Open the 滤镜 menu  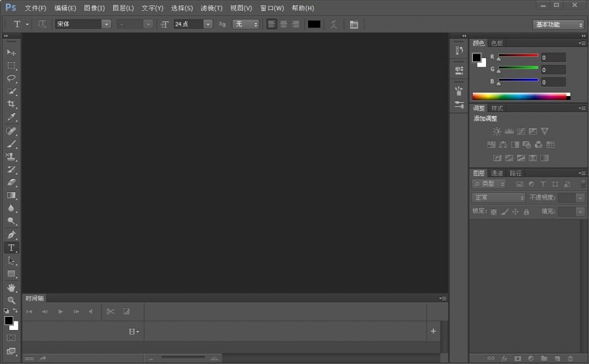point(211,8)
